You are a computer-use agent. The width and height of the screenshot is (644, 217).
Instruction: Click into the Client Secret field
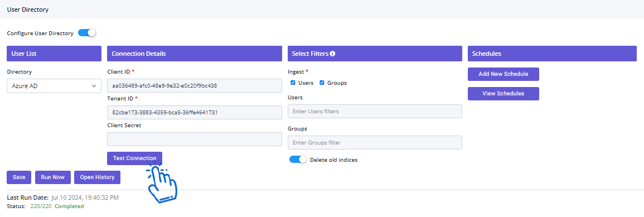[195, 139]
